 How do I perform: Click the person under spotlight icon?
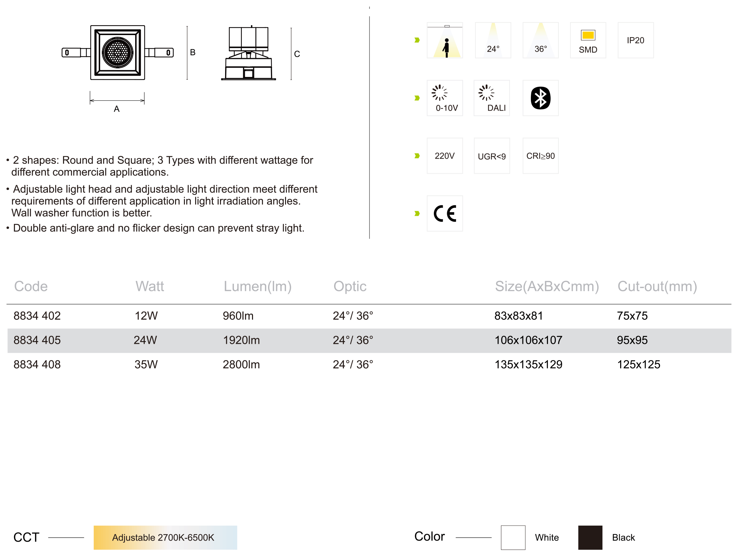point(445,41)
